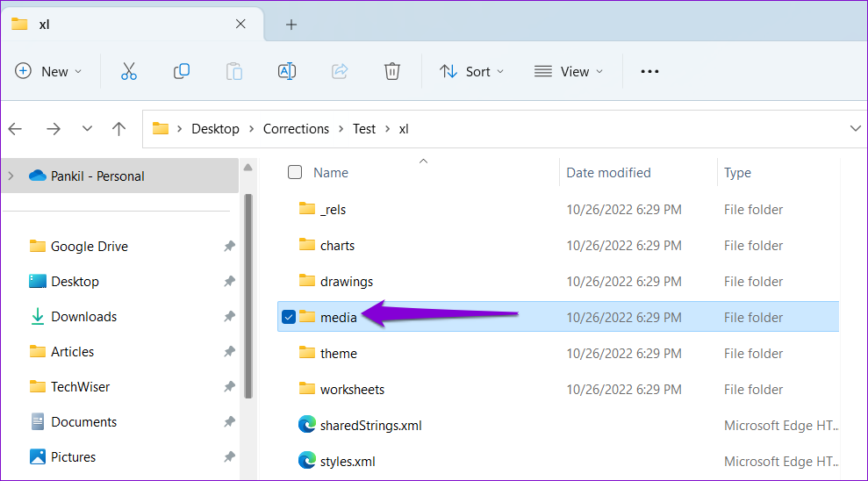Open the View dropdown menu
Viewport: 868px width, 481px height.
(569, 71)
